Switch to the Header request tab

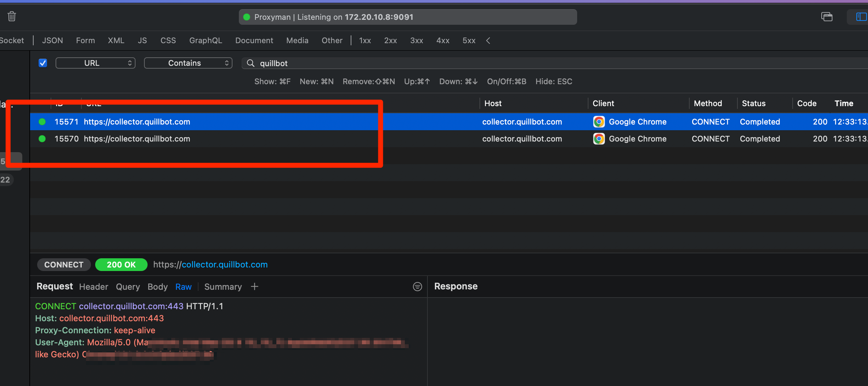click(93, 287)
